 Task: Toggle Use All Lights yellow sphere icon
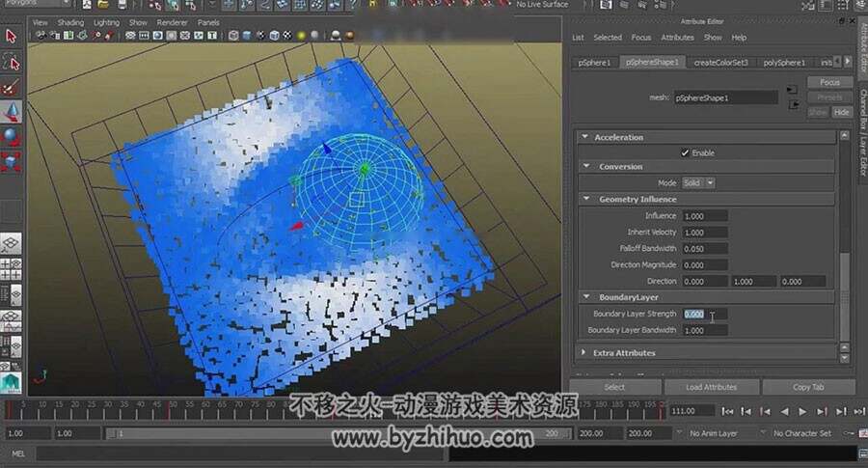(301, 36)
